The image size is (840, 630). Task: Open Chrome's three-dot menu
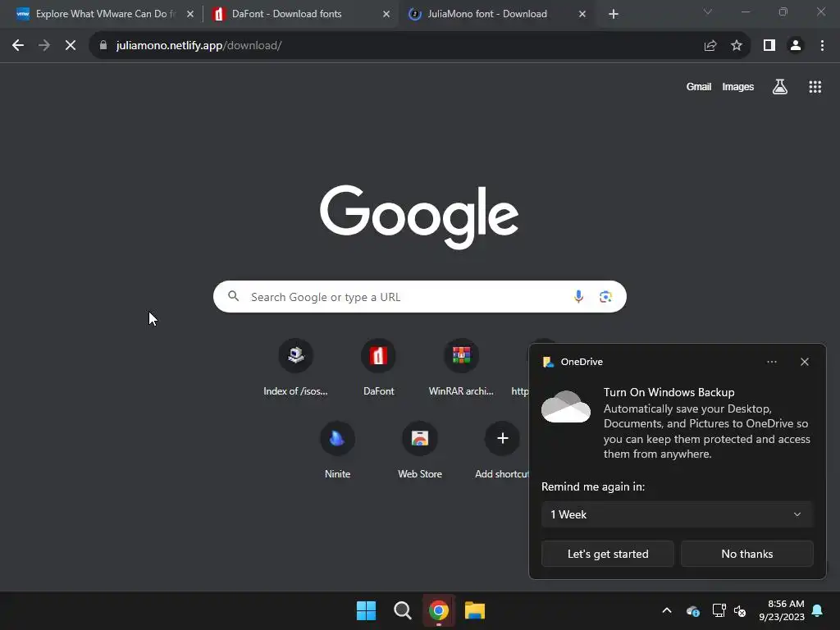tap(822, 46)
